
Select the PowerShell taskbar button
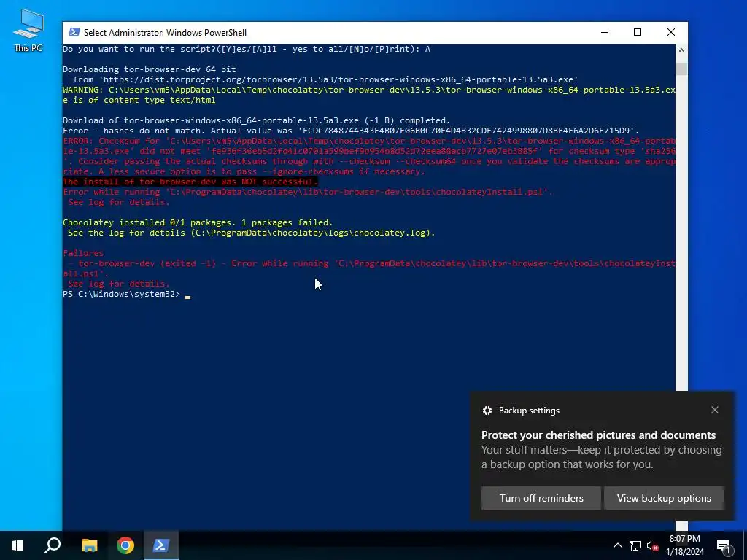click(x=160, y=545)
